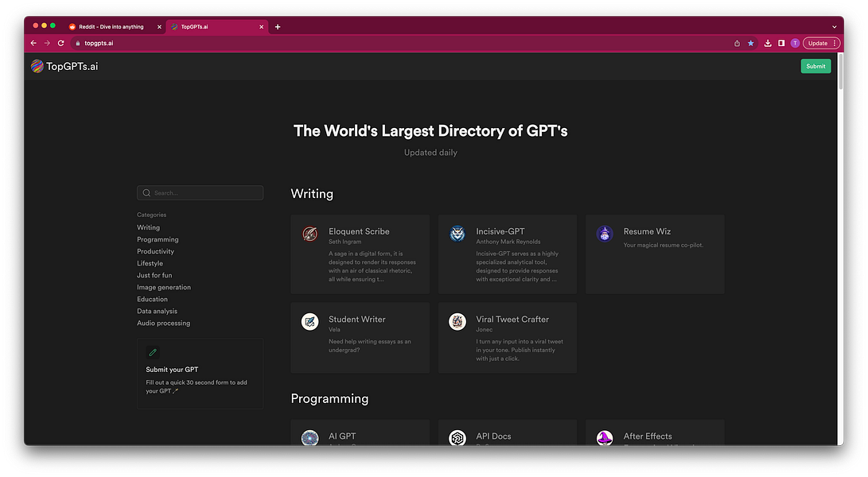This screenshot has height=477, width=868.
Task: Click the Viral Tweet Crafter icon
Action: [x=457, y=321]
